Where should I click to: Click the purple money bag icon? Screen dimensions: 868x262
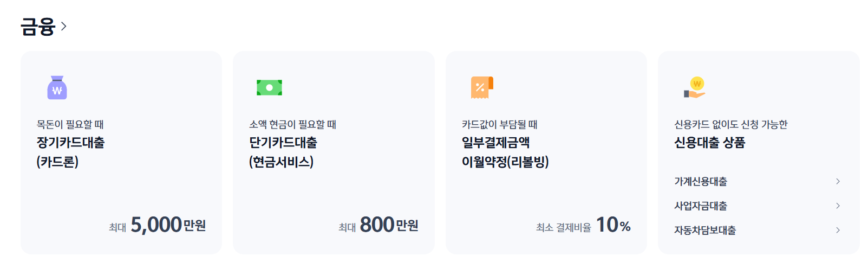click(57, 87)
